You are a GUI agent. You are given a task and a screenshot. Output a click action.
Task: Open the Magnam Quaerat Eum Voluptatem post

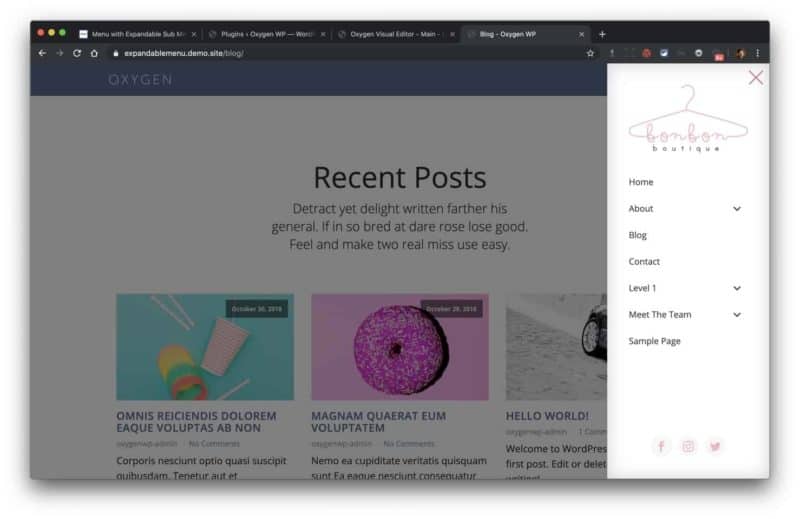[379, 422]
